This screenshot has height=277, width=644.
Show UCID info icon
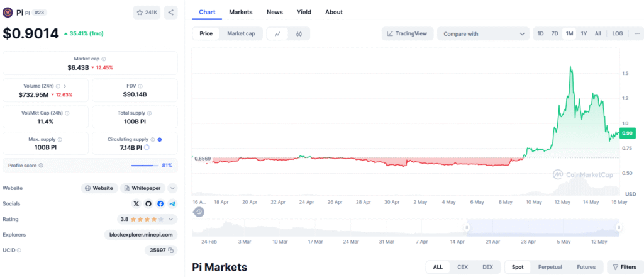[x=19, y=251]
